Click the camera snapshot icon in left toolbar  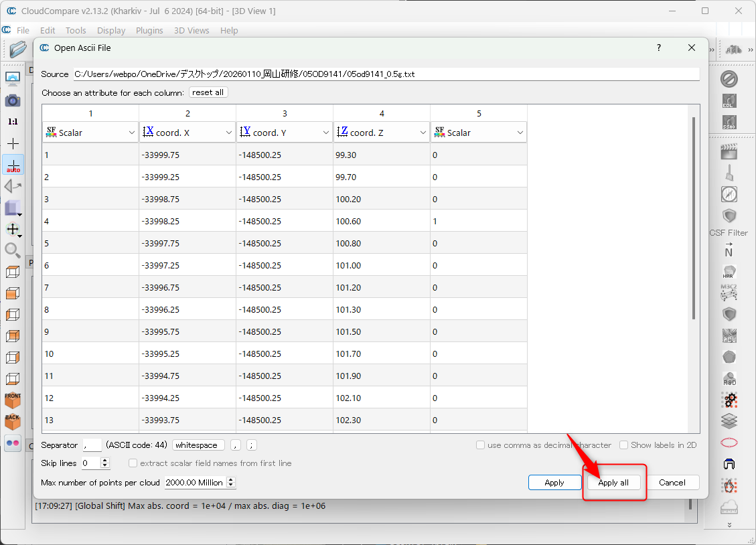(13, 100)
